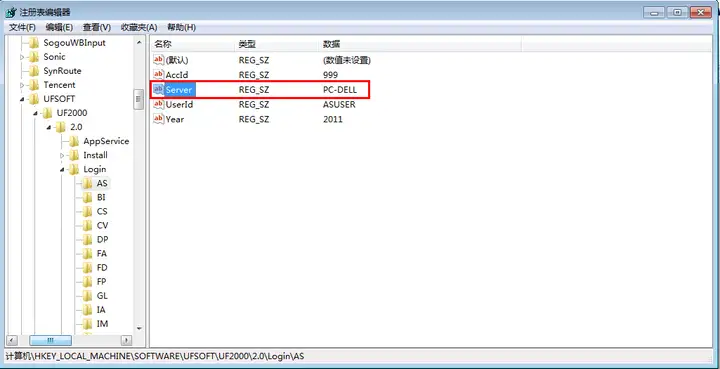Screen dimensions: 720x369
Task: Collapse the UFSOFT registry key
Action: [x=22, y=100]
